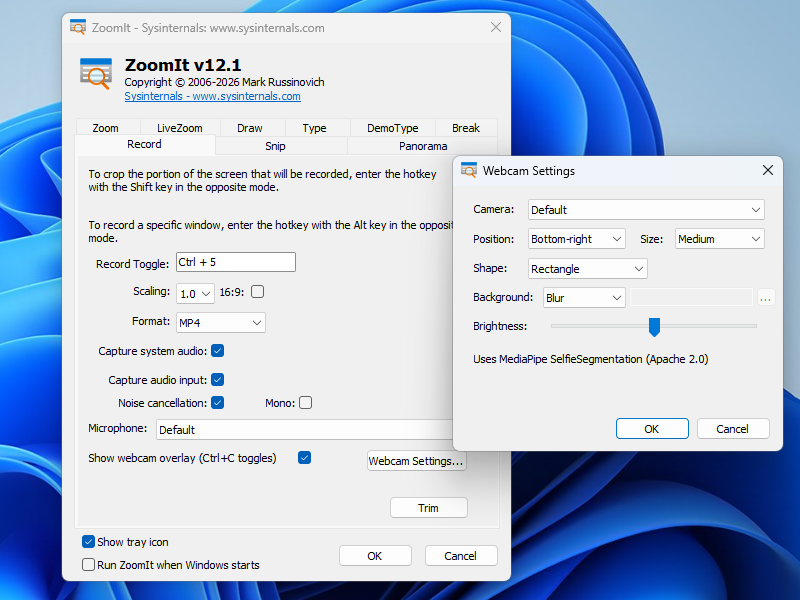Switch to the Panorama tab
Screen dimensions: 800x600
423,146
